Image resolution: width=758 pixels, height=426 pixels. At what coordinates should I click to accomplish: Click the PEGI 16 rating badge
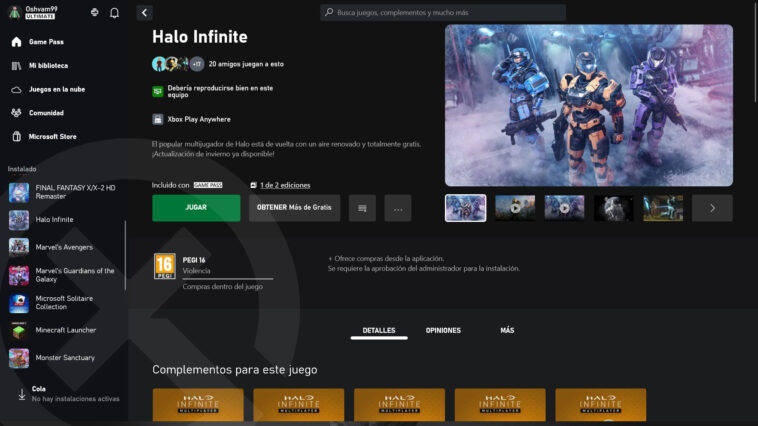(x=165, y=266)
